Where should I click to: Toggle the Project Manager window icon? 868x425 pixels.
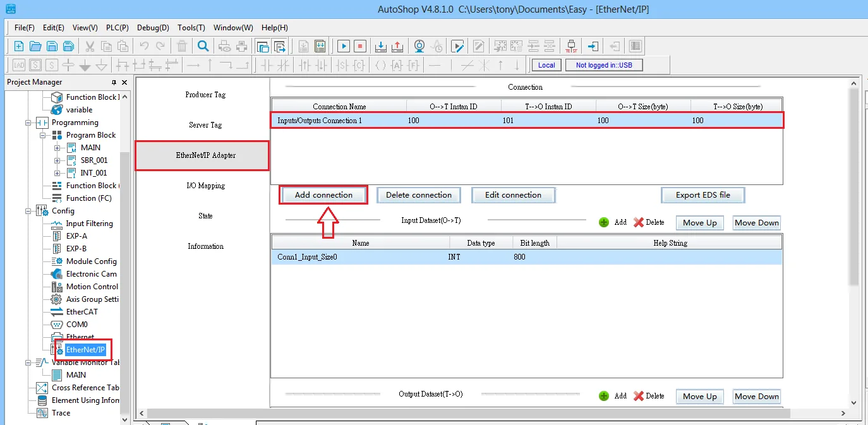point(263,46)
